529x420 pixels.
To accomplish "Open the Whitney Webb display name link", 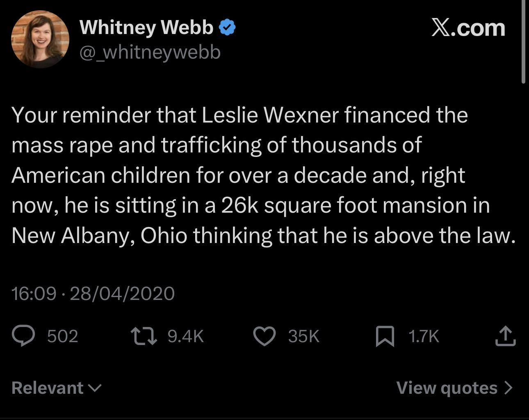I will [x=146, y=27].
